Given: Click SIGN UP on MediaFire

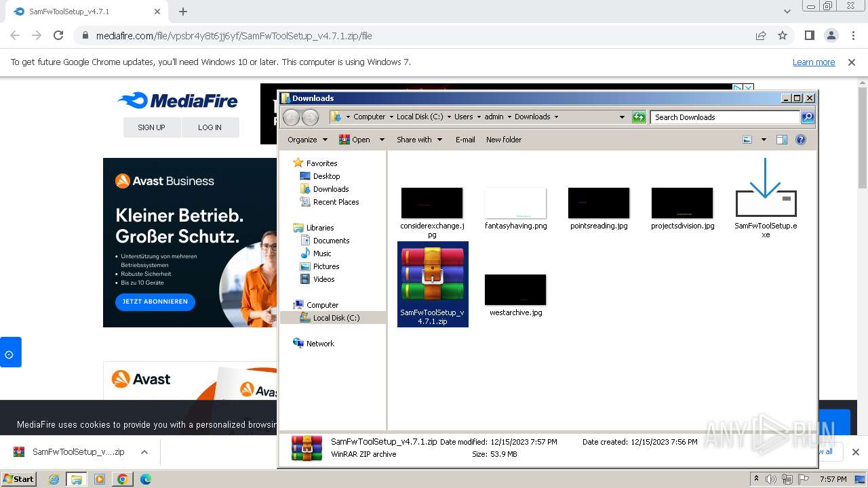Looking at the screenshot, I should [151, 127].
